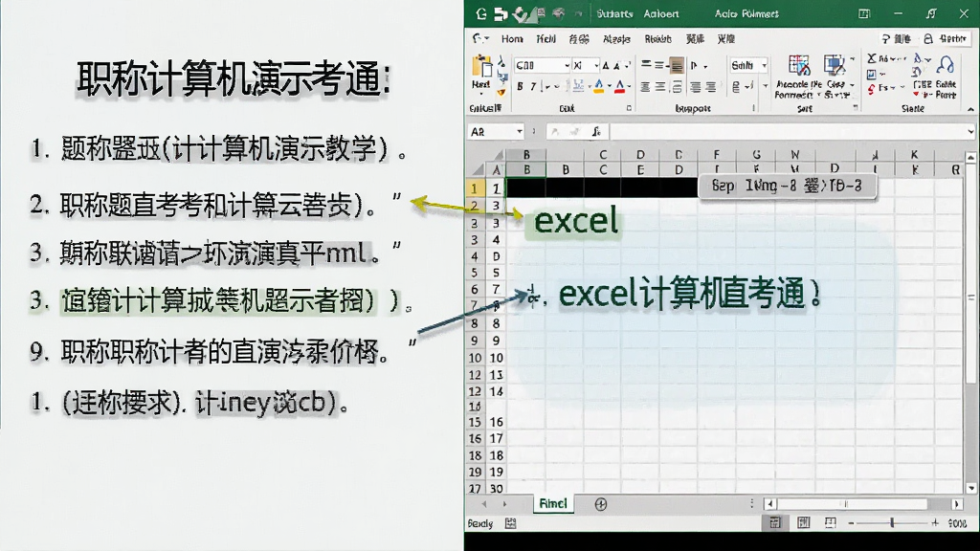Toggle macro recording icon beside Ready status
Screen dimensions: 980x551
click(511, 523)
